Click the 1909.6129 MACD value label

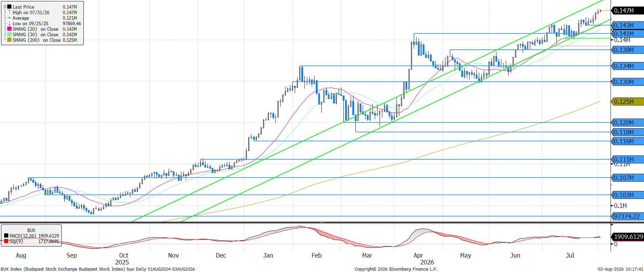coord(628,237)
